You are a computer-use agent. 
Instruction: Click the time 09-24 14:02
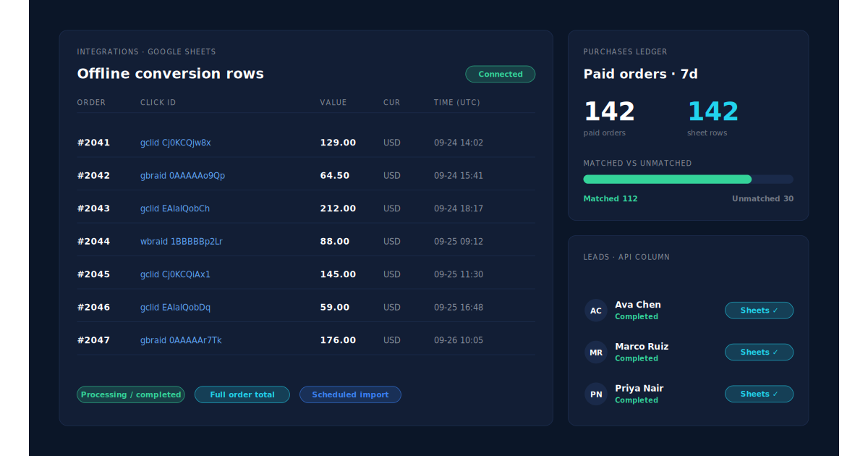(459, 143)
